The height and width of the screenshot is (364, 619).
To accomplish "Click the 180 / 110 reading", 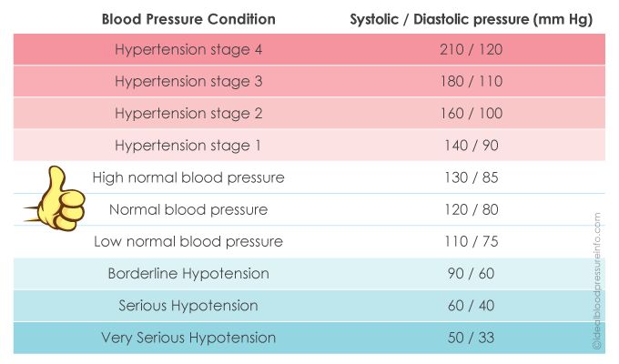I will (x=472, y=81).
